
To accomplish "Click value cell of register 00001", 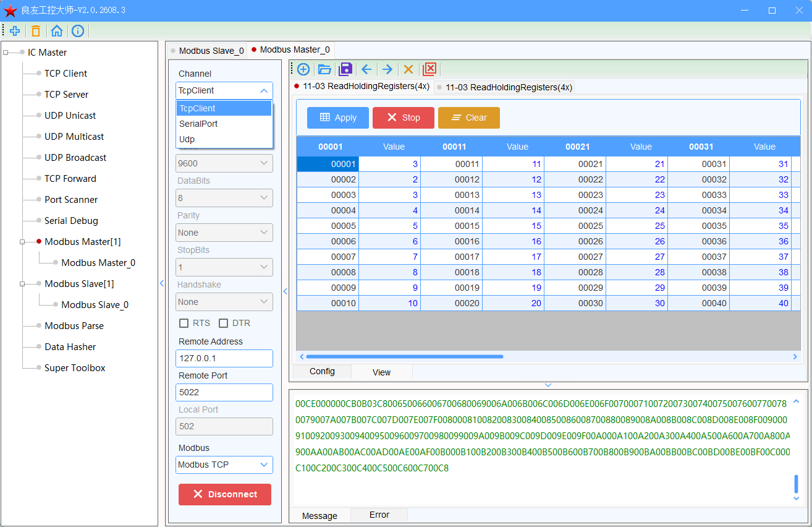I will point(390,164).
